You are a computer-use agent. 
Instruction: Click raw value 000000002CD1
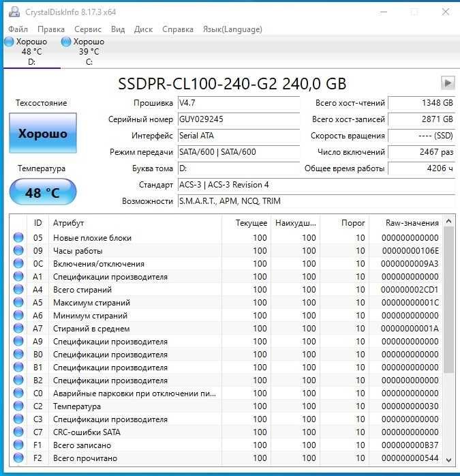coord(410,290)
